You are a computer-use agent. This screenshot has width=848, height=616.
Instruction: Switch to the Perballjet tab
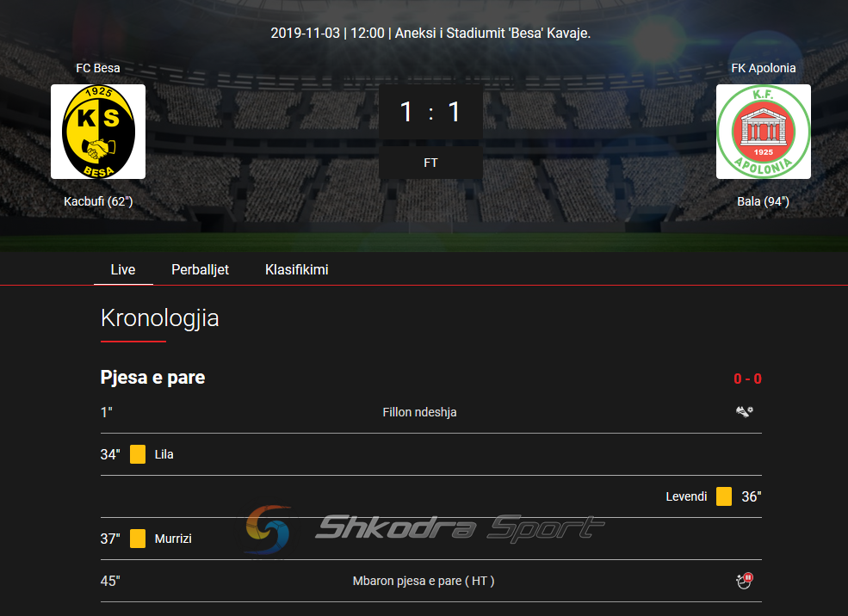click(x=200, y=269)
